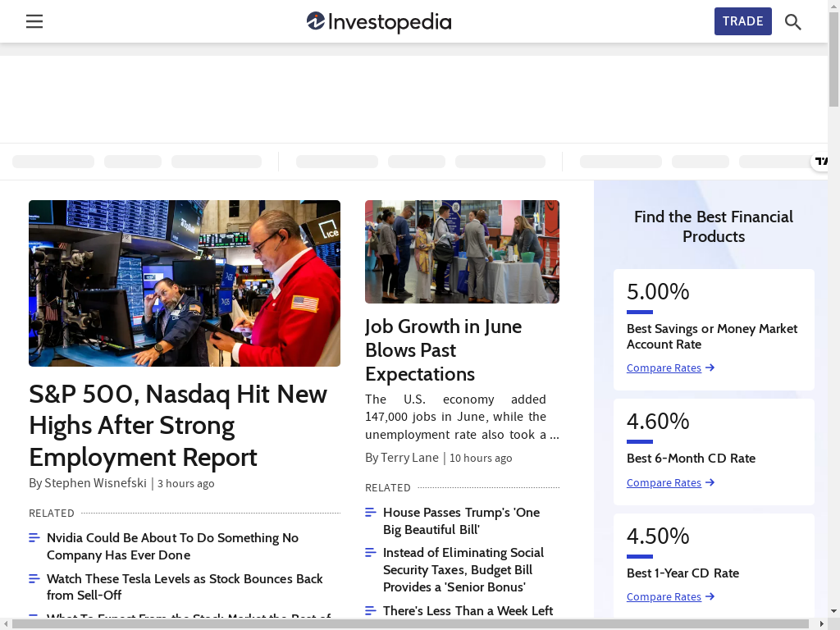Click the horizontal scrollbar left arrow

pos(6,624)
